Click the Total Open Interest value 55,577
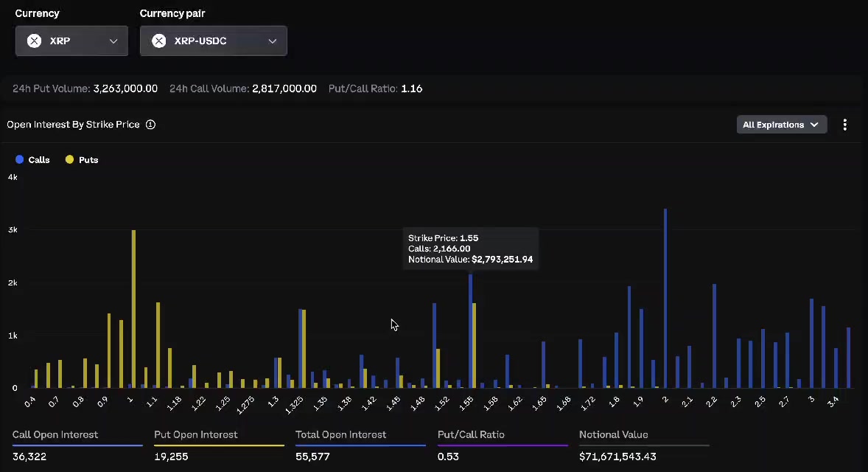The width and height of the screenshot is (868, 472). [312, 457]
